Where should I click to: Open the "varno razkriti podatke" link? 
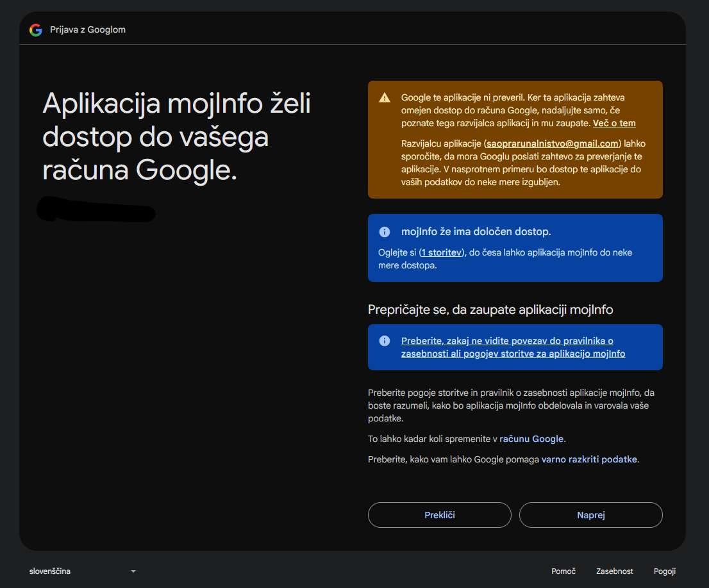click(x=589, y=459)
